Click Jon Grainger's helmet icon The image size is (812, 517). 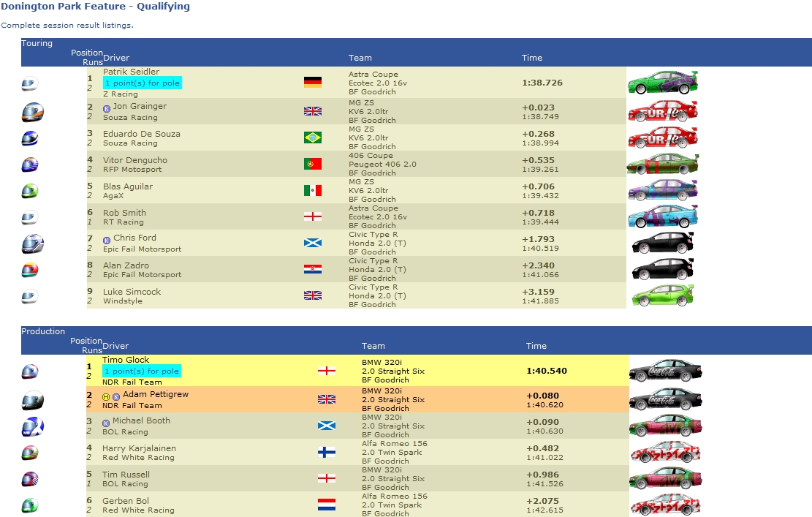32,112
